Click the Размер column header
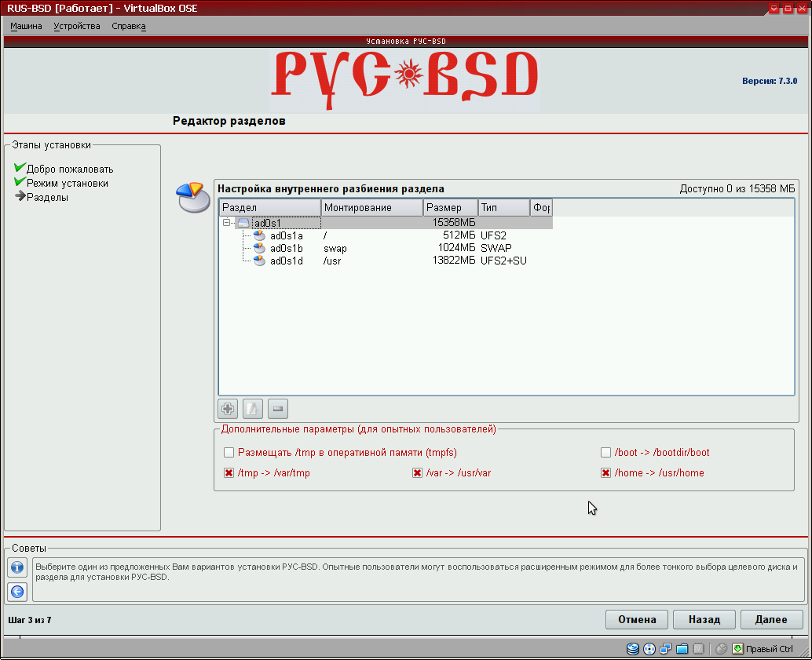Image resolution: width=812 pixels, height=660 pixels. (451, 208)
